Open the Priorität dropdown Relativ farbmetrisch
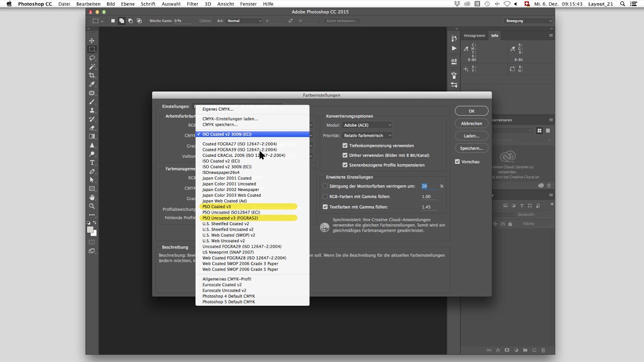This screenshot has height=362, width=644. point(367,136)
